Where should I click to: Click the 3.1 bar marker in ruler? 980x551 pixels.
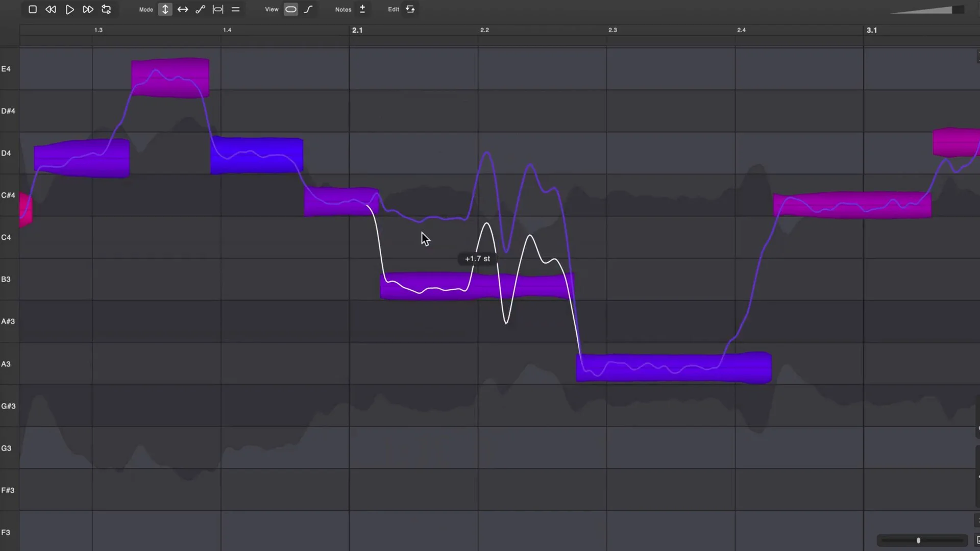(871, 30)
